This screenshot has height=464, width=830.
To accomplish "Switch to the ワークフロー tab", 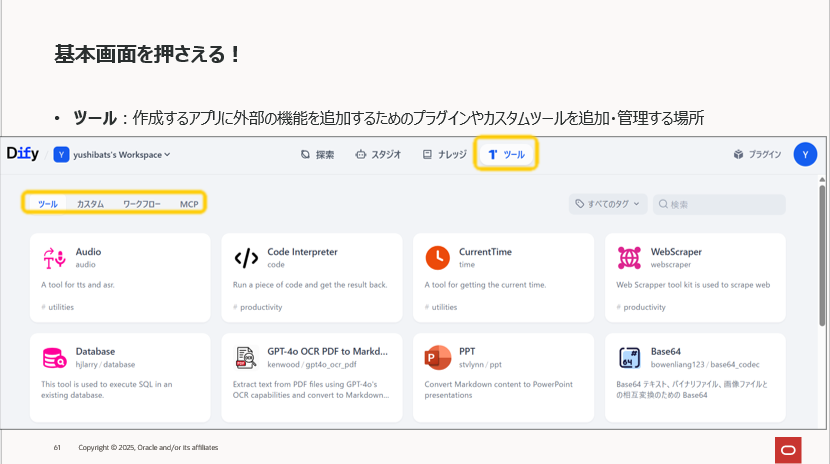I will [x=142, y=204].
